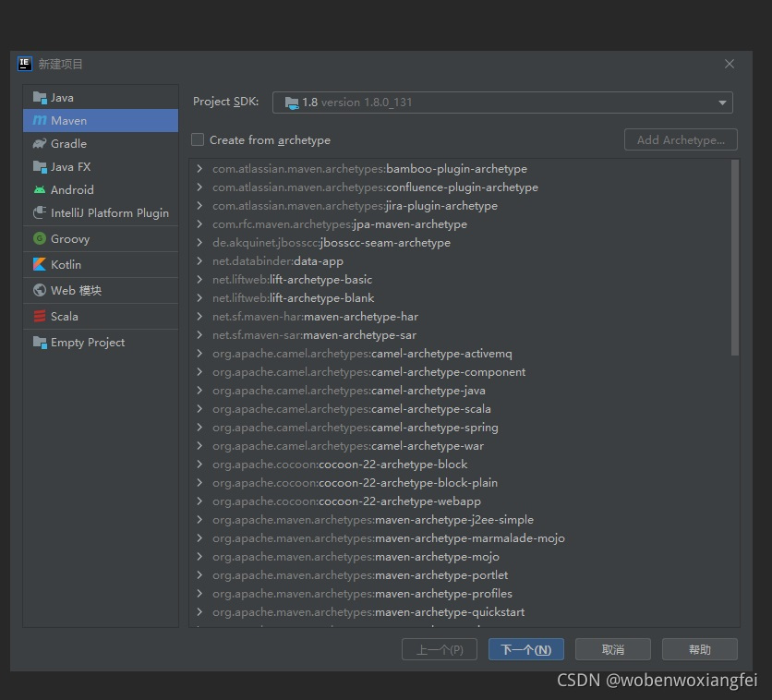Click the IntelliJ IDEA logo in title bar
Screen dimensions: 772x700
pyautogui.click(x=25, y=64)
